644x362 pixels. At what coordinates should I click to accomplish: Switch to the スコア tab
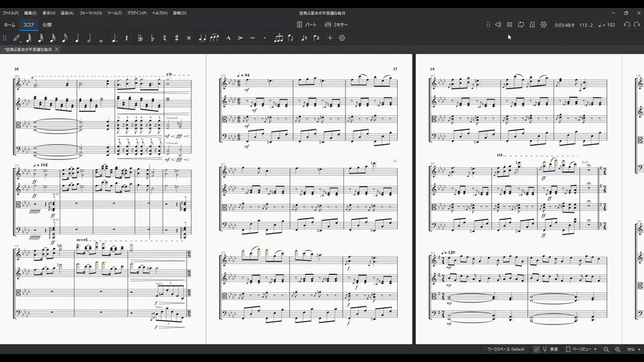29,25
